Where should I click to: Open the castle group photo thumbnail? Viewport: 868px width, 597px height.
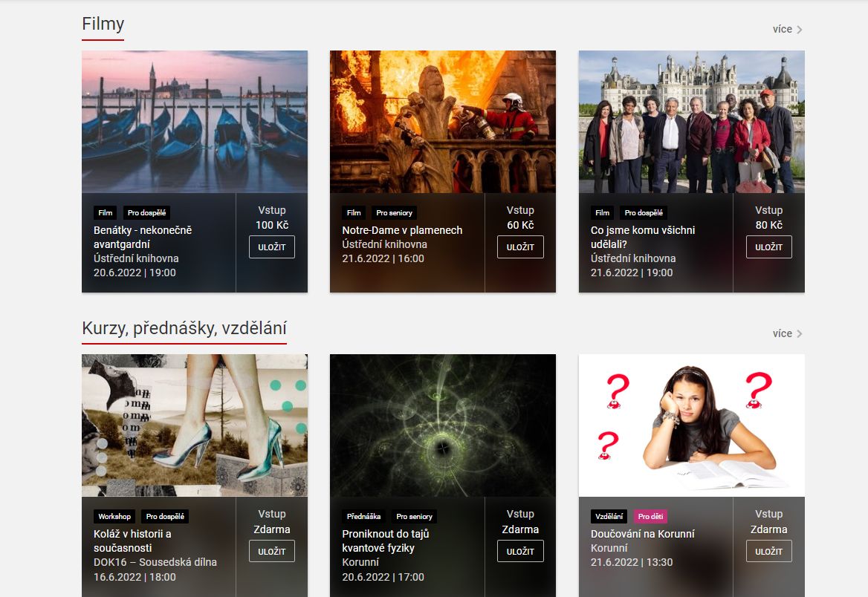(x=691, y=122)
